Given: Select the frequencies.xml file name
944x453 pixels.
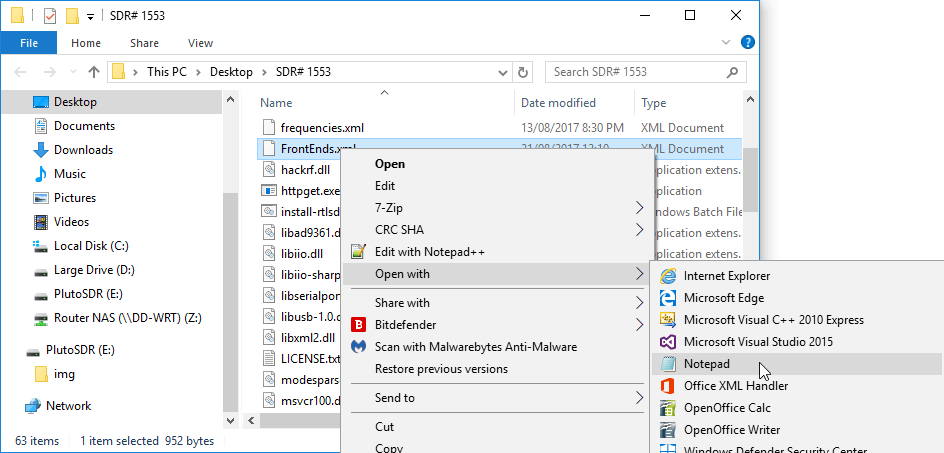Looking at the screenshot, I should tap(322, 128).
